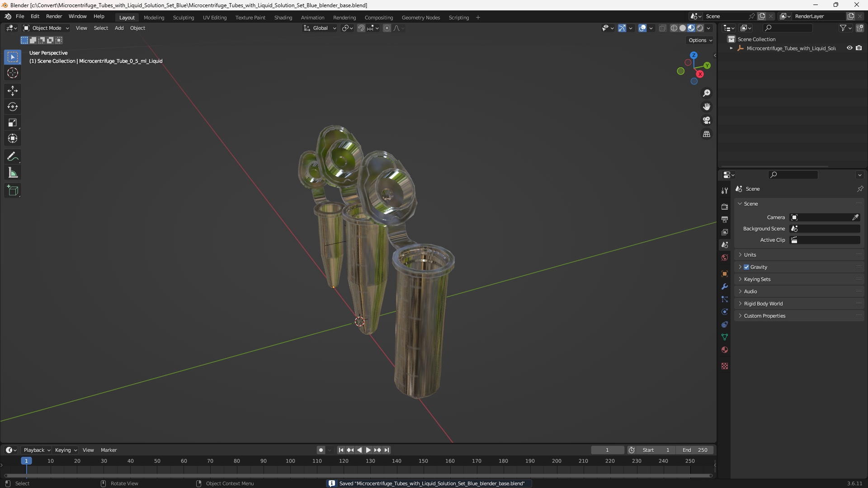Select the Measure tool
Screen dimensions: 868x488
13,173
